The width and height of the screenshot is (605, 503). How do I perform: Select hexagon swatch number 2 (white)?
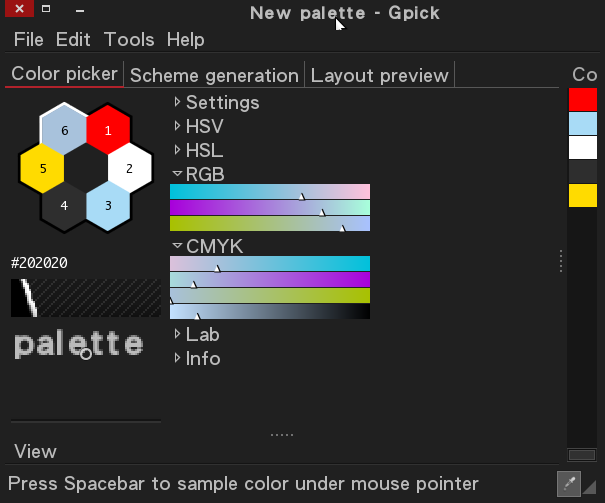point(130,168)
